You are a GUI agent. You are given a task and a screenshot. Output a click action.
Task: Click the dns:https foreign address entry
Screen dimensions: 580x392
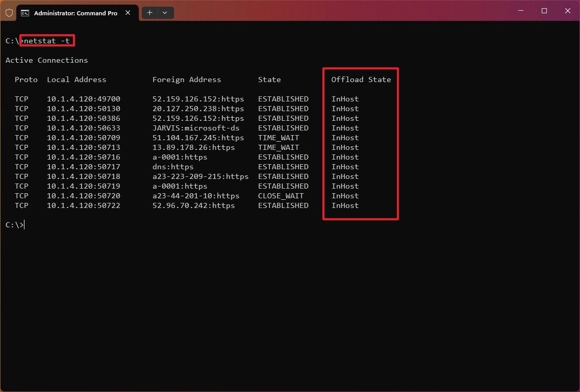(173, 167)
